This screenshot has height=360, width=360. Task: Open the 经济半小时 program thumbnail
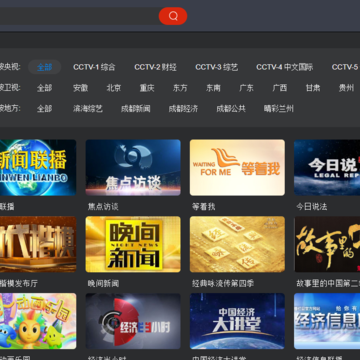tap(133, 321)
